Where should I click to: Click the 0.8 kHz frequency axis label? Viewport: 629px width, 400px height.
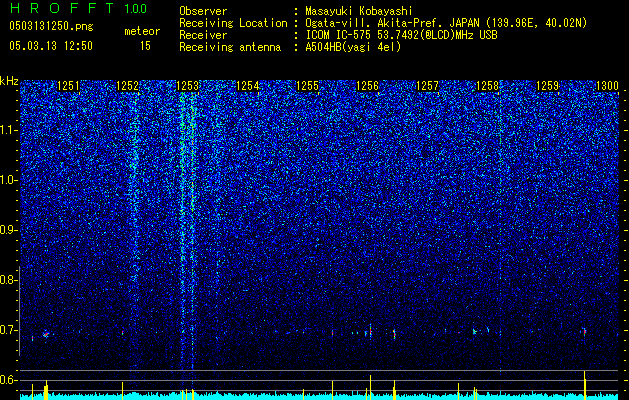(x=7, y=280)
